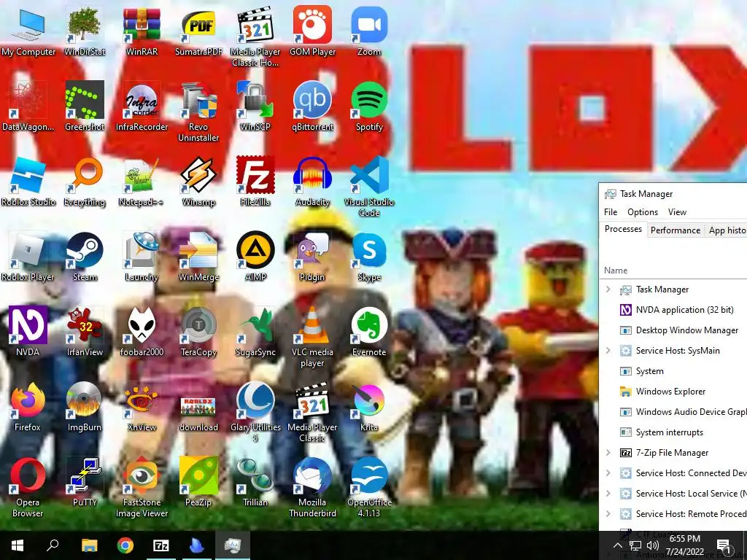Open Task Manager File menu
The width and height of the screenshot is (747, 560).
[x=611, y=212]
